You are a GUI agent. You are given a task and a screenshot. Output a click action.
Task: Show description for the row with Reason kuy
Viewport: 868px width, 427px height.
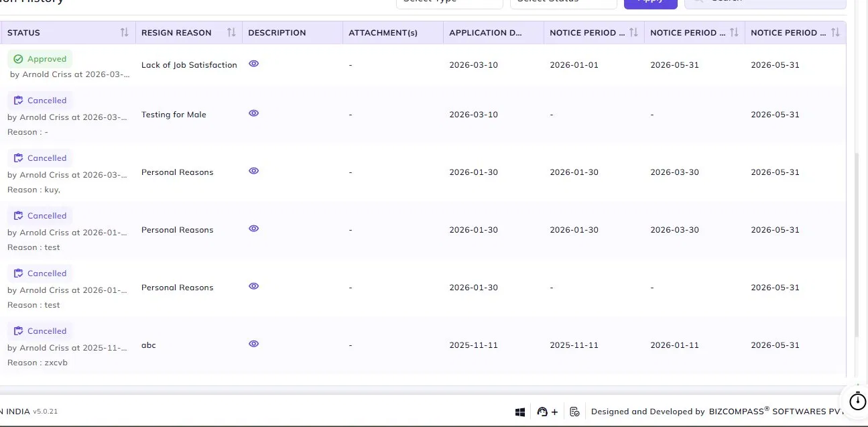pyautogui.click(x=253, y=171)
